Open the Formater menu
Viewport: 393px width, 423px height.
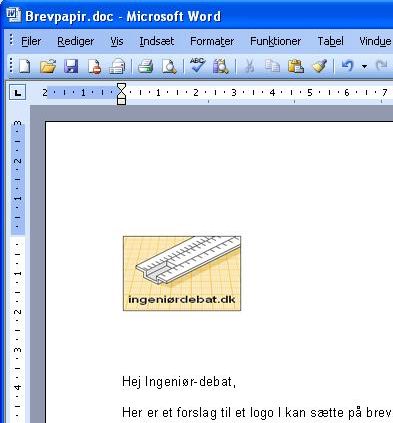coord(212,41)
